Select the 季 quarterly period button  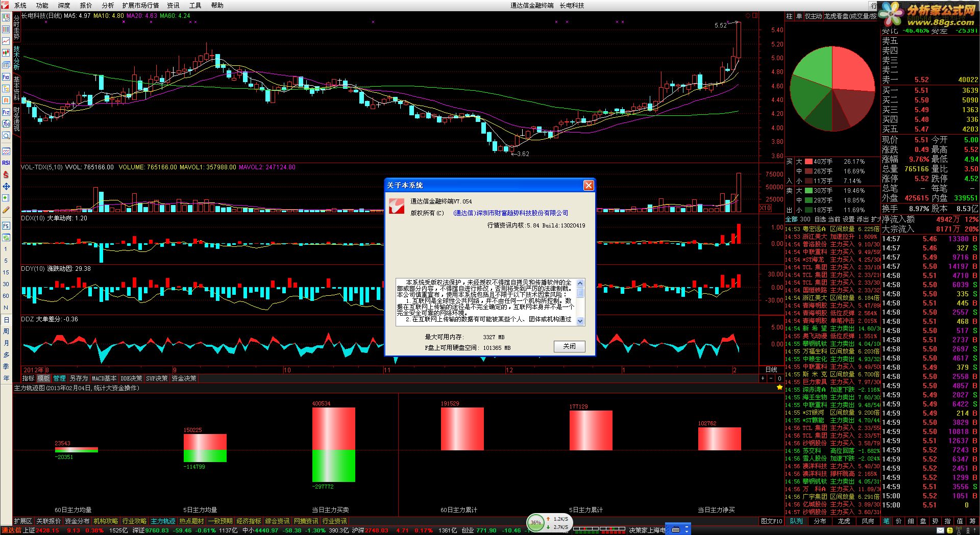(x=6, y=367)
